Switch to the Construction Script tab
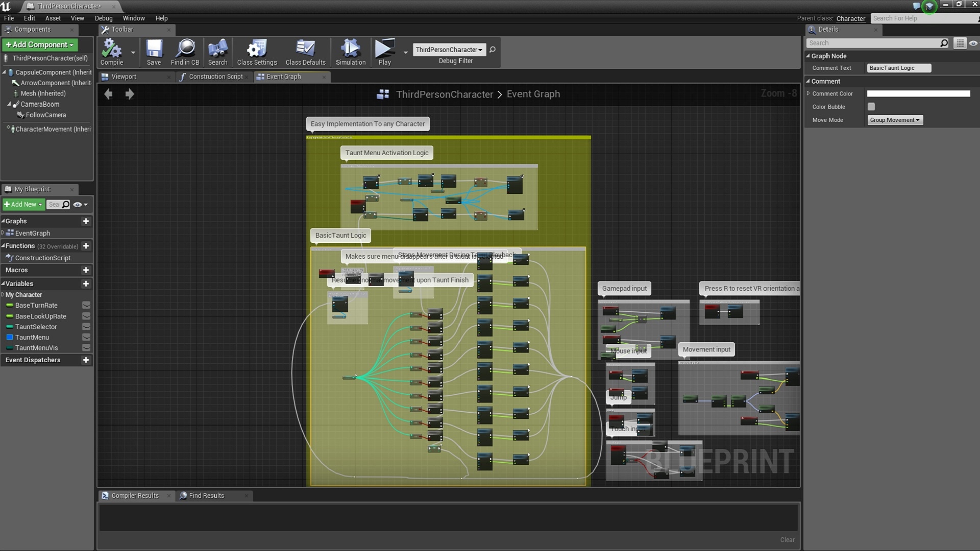Image resolution: width=980 pixels, height=551 pixels. point(215,77)
